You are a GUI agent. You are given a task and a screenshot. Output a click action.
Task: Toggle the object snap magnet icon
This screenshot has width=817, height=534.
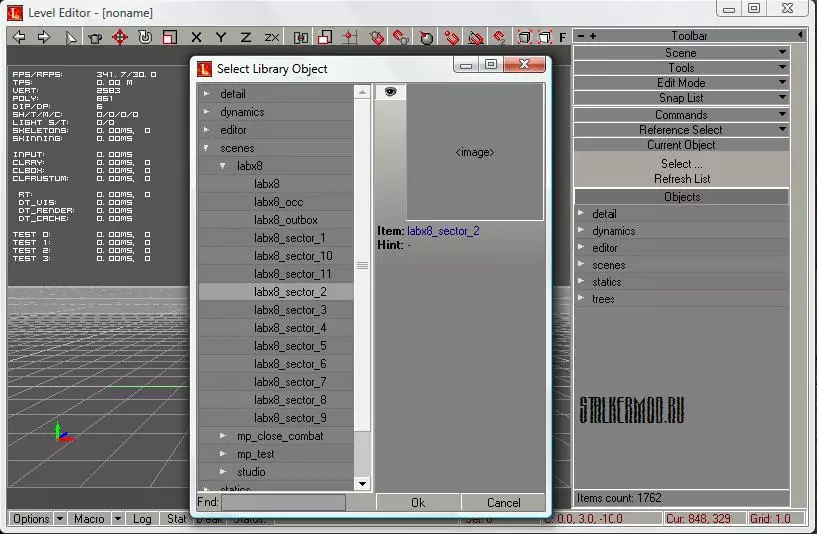tap(376, 38)
